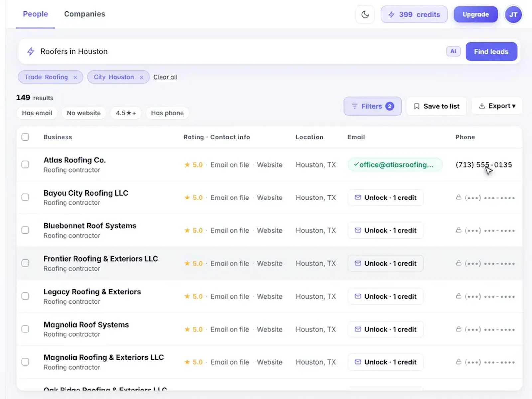The image size is (532, 399).
Task: Click the Upgrade button
Action: pyautogui.click(x=475, y=14)
